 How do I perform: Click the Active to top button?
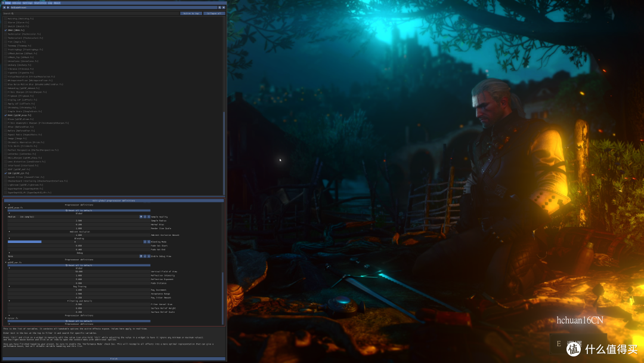coord(191,13)
